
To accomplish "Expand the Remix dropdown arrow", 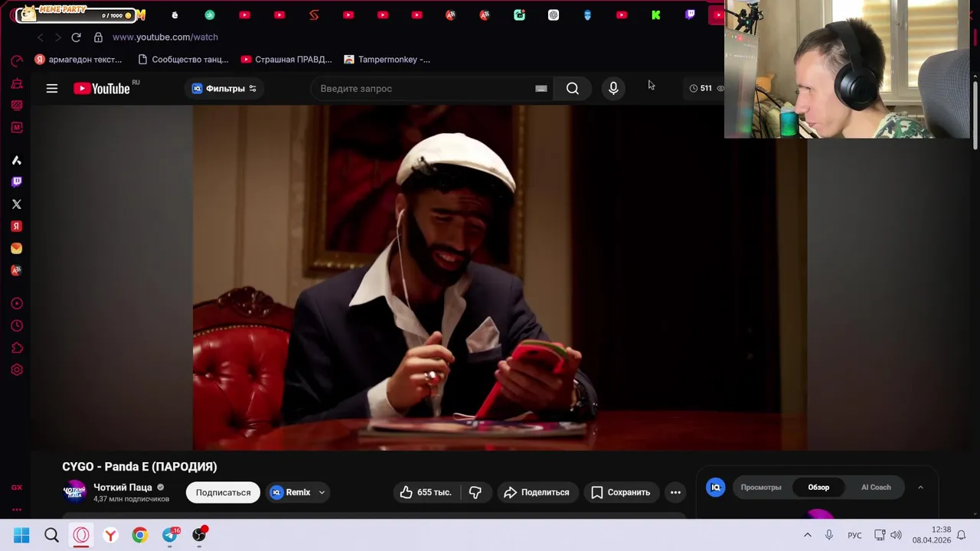I will pos(322,492).
